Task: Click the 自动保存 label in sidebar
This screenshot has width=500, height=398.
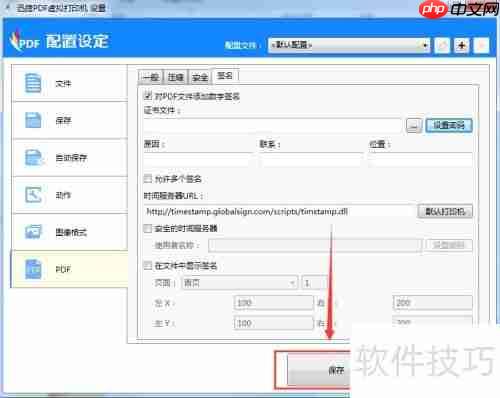Action: pos(71,157)
